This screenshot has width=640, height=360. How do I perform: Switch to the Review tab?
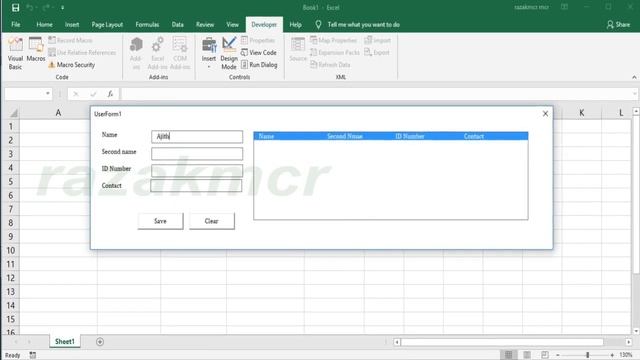pyautogui.click(x=205, y=24)
